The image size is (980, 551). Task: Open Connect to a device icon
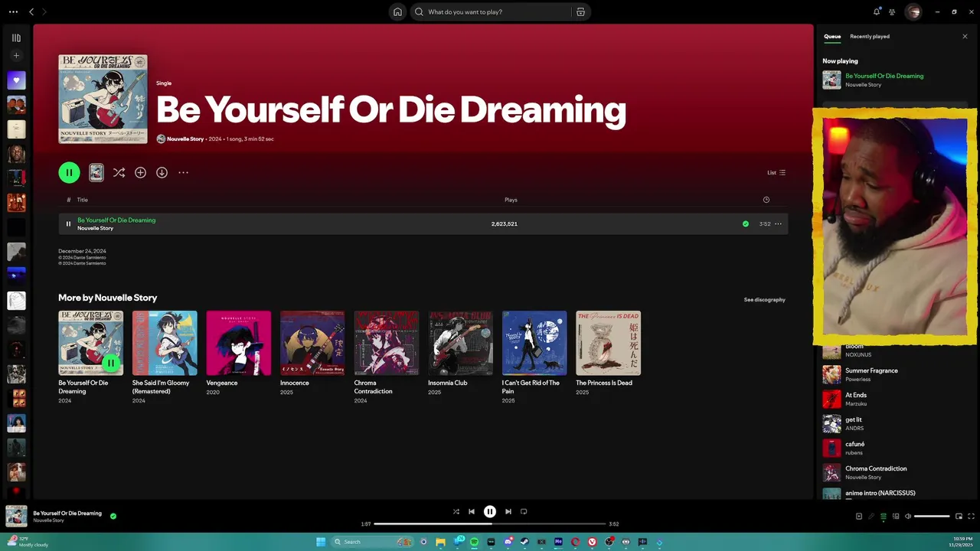(x=896, y=516)
